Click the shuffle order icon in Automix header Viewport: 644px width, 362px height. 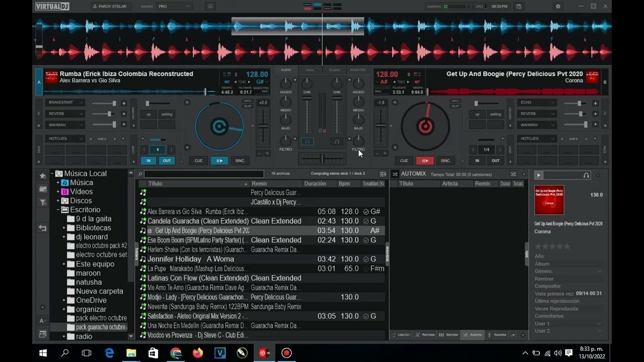pos(513,174)
